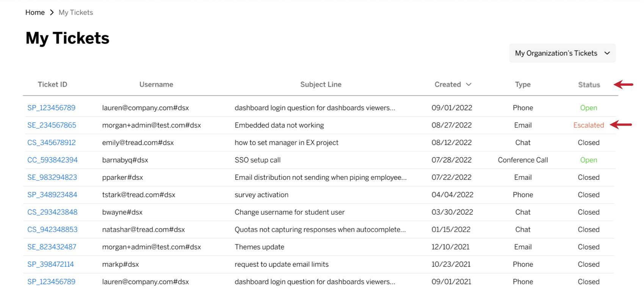The image size is (644, 289).
Task: Click subject 'how to set manager in EX project'
Action: click(287, 143)
